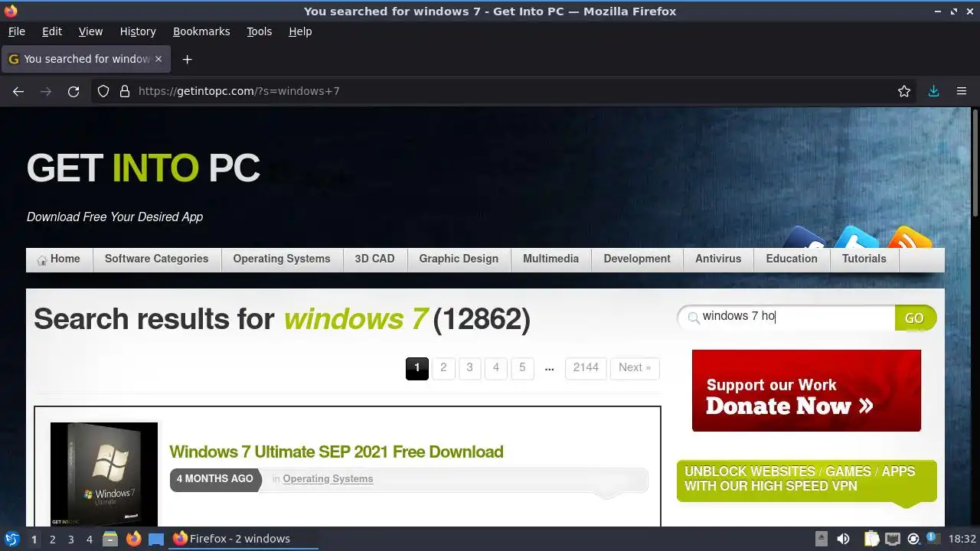Screen dimensions: 980x551
Task: Open the file manager taskbar icon
Action: pos(110,539)
